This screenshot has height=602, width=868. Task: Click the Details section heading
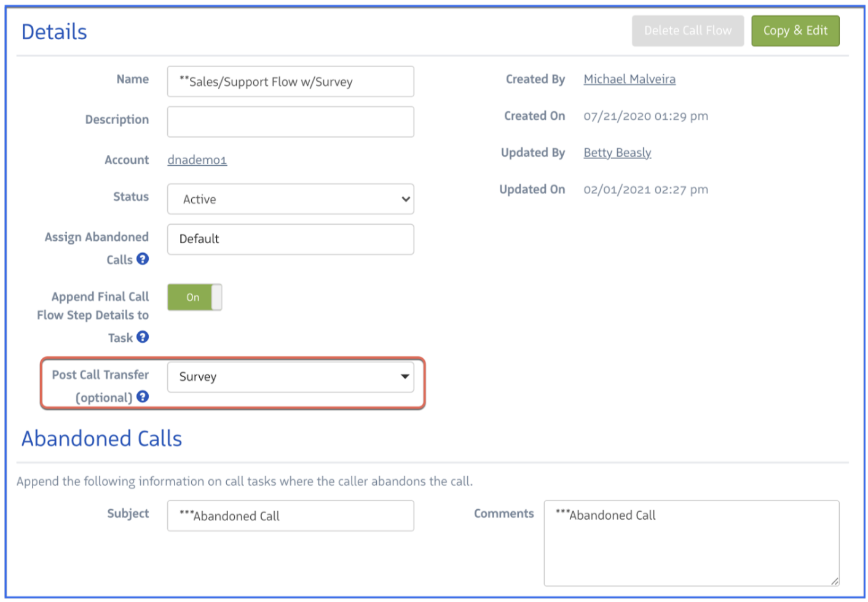point(54,32)
